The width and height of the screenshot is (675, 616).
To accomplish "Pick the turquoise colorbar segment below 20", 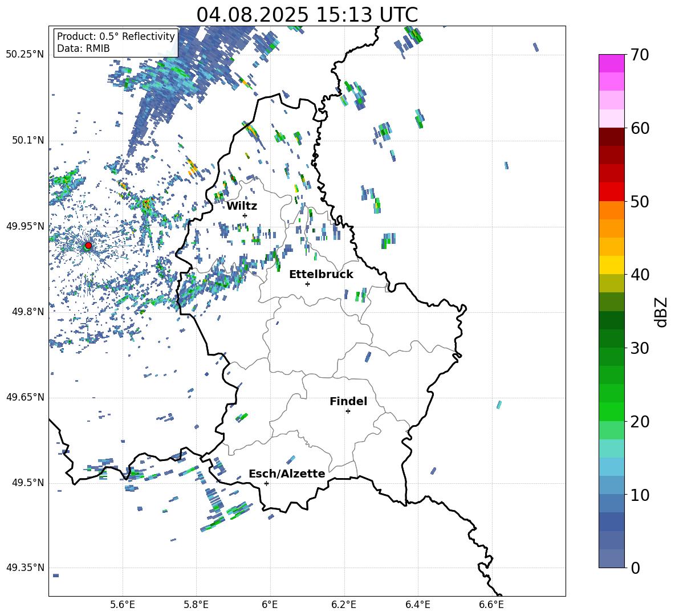I will point(612,448).
